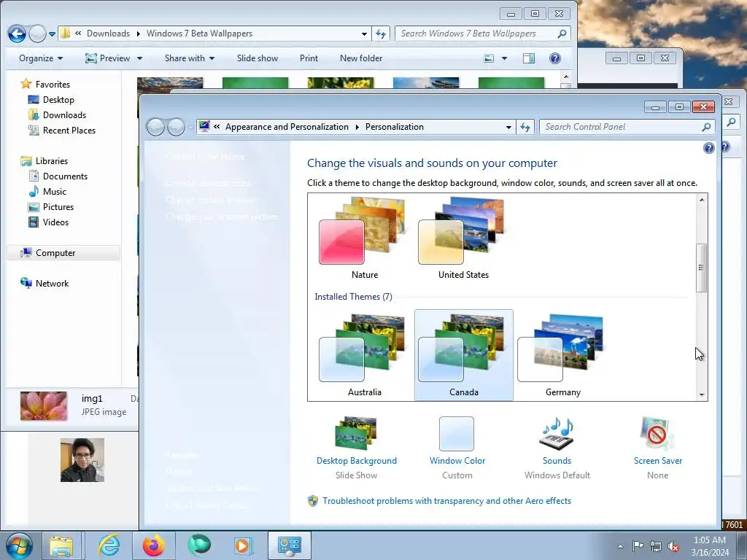
Task: Click Downloads breadcrumb in Explorer
Action: (108, 34)
